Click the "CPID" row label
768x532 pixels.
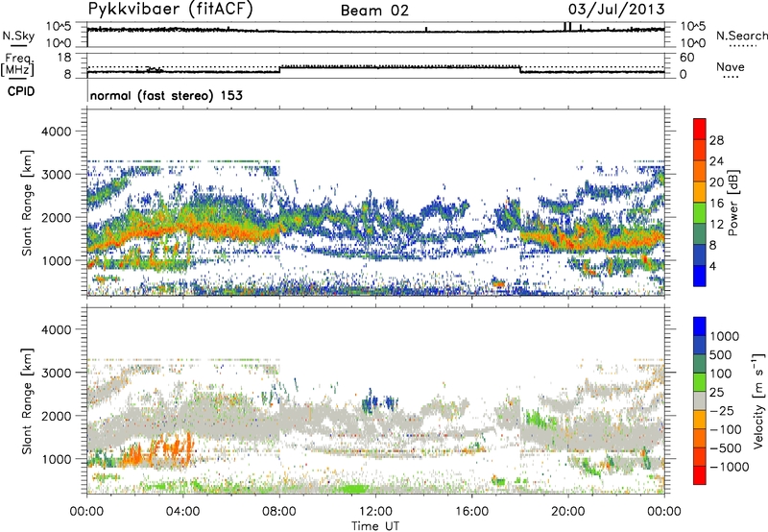click(21, 91)
